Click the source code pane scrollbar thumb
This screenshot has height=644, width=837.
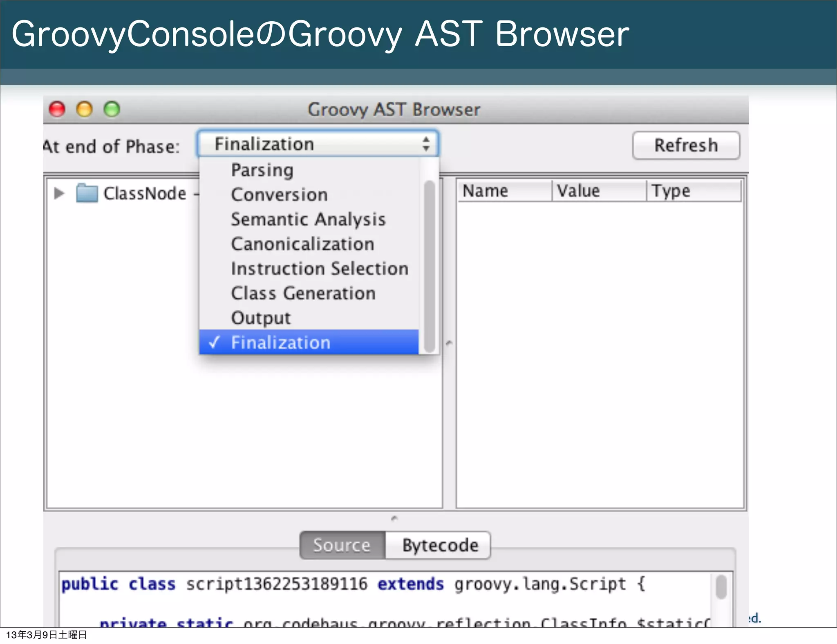tap(721, 587)
